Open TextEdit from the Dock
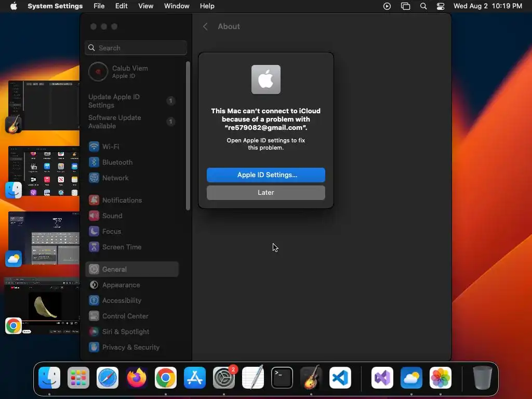Image resolution: width=532 pixels, height=399 pixels. (253, 378)
